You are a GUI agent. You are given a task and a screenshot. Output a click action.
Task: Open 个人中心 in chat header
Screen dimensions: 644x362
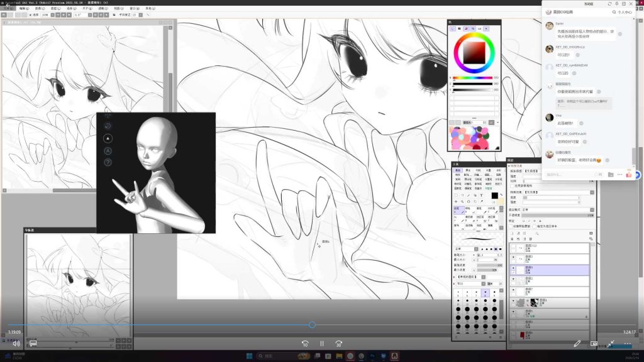point(625,13)
